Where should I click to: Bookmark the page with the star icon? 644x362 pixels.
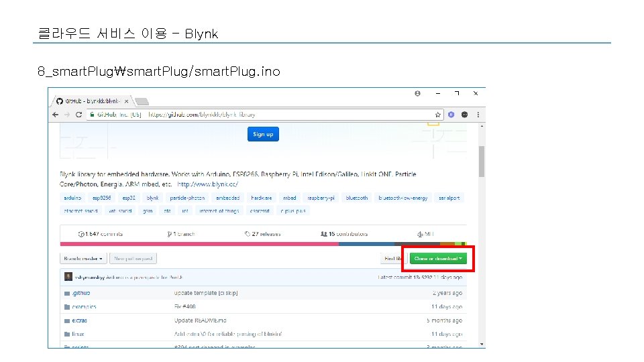click(438, 115)
